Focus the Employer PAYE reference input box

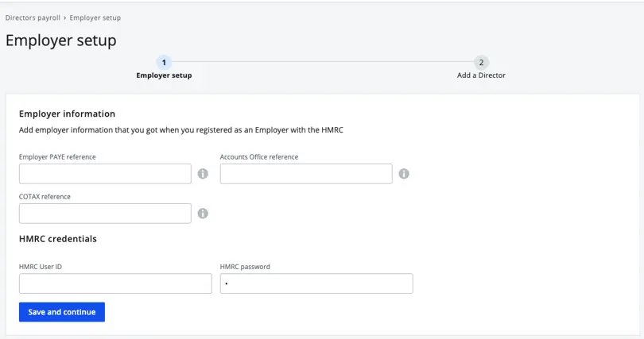pyautogui.click(x=105, y=174)
